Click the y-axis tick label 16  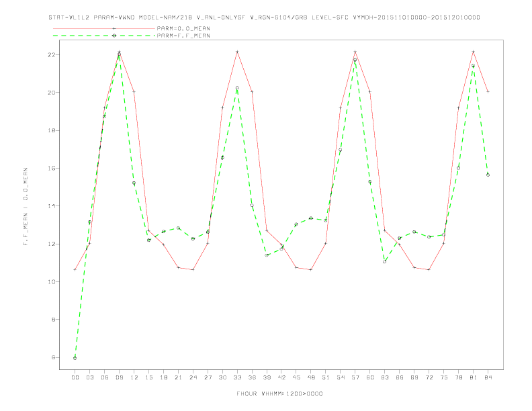tap(52, 168)
